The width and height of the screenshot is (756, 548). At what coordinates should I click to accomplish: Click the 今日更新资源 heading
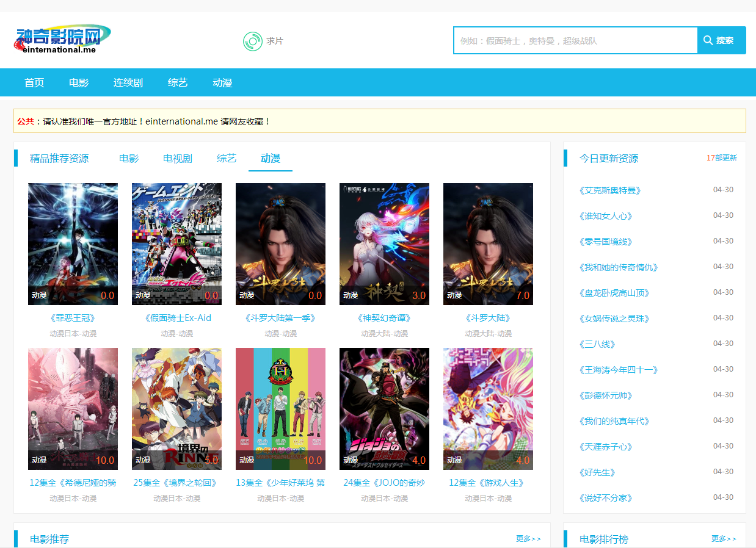(609, 159)
